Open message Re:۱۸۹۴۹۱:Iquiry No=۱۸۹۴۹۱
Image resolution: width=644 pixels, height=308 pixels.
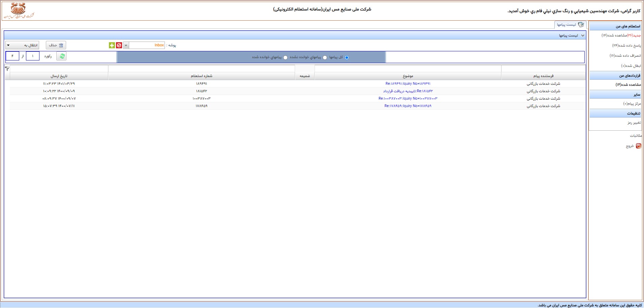pyautogui.click(x=408, y=83)
